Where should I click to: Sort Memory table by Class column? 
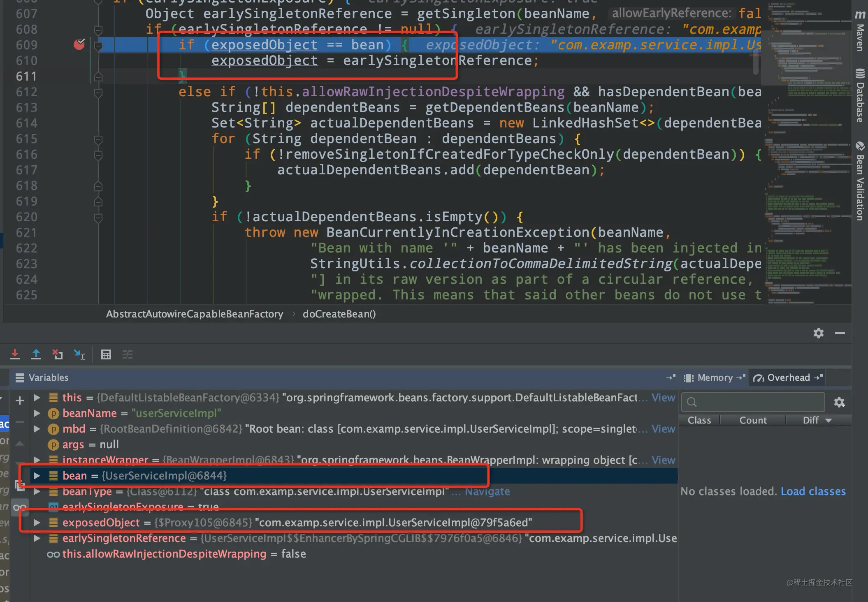pyautogui.click(x=699, y=420)
